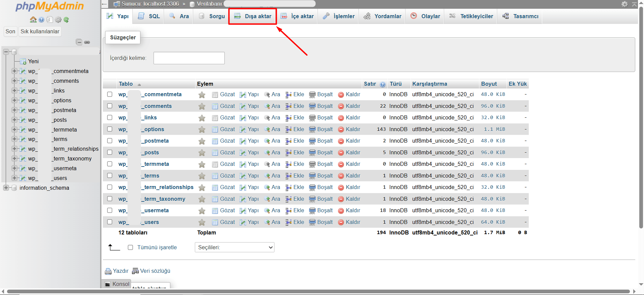Viewport: 644px width, 295px height.
Task: Expand the information_schema database node
Action: pyautogui.click(x=6, y=188)
